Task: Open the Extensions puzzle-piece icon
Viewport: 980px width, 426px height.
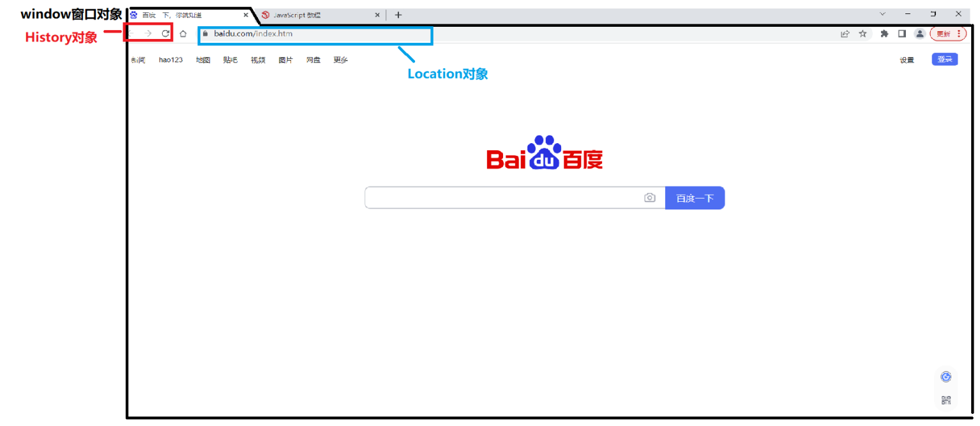Action: point(884,34)
